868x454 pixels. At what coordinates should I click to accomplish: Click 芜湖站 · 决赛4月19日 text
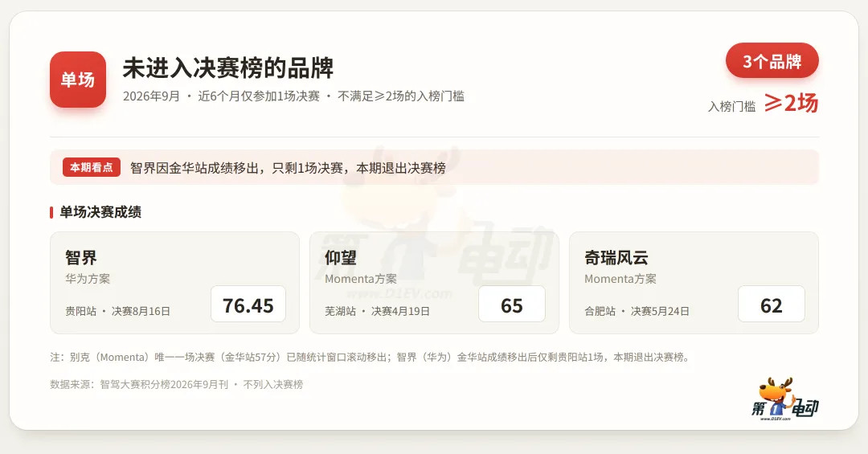(377, 311)
